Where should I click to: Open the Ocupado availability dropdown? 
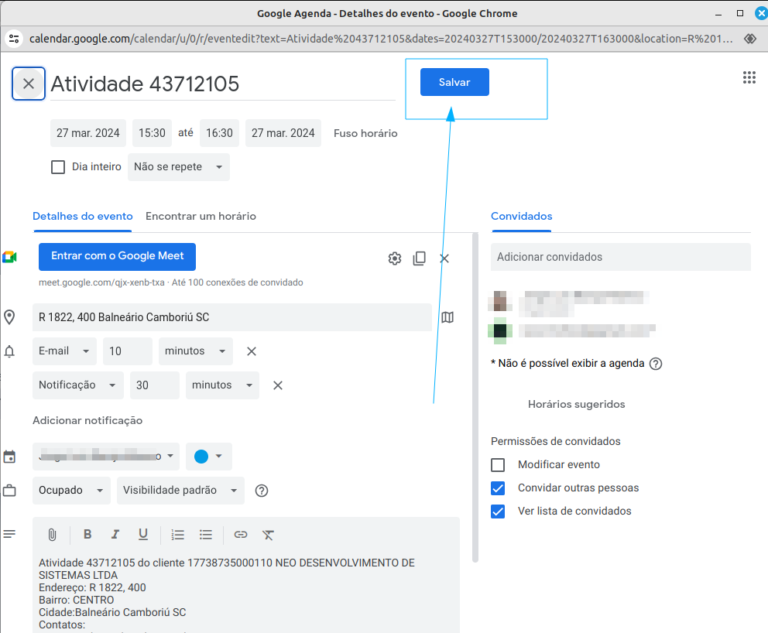[72, 490]
